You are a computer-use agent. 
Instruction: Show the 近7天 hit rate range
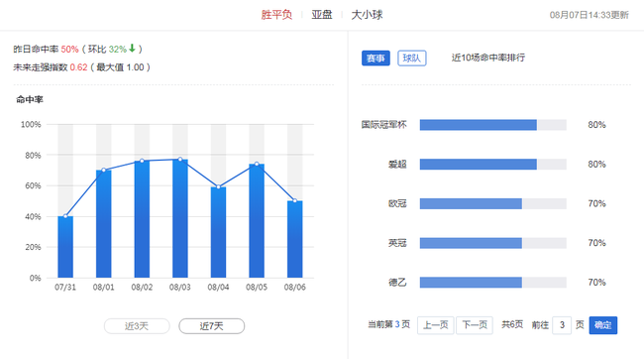211,326
